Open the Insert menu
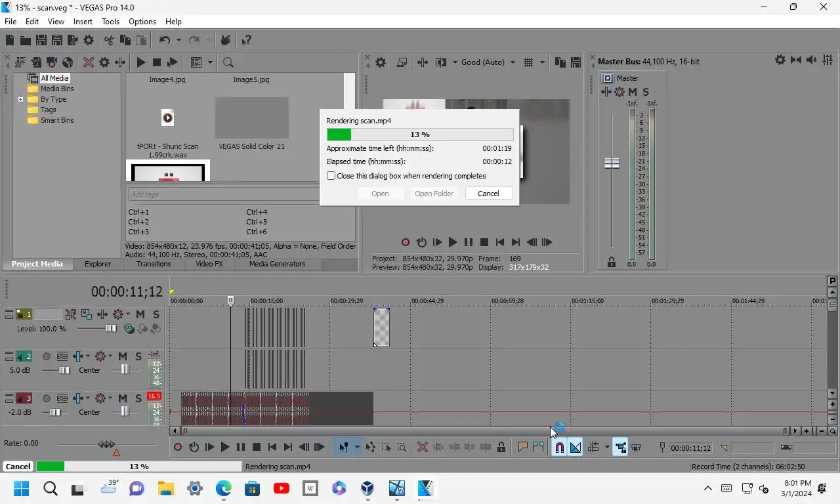Screen dimensions: 840x504 tap(83, 22)
